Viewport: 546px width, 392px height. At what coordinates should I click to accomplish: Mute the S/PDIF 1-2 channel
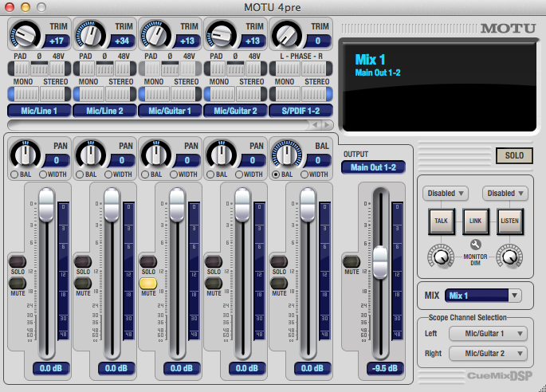279,283
